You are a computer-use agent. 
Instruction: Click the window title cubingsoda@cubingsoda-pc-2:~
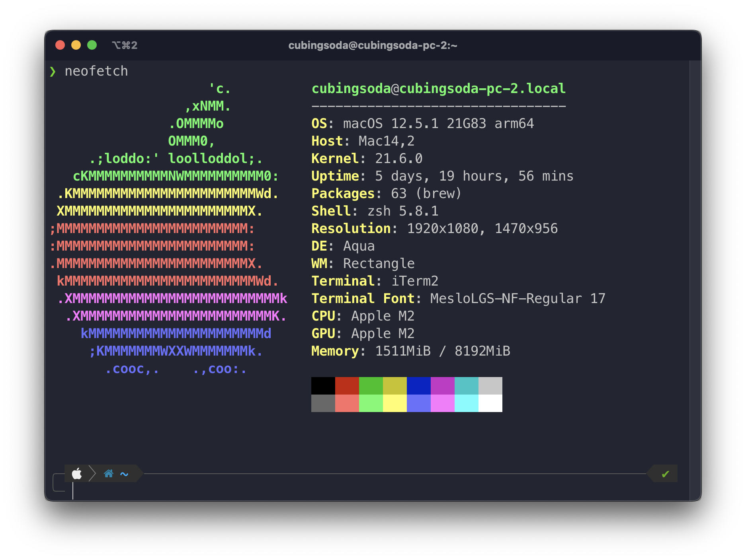(373, 45)
